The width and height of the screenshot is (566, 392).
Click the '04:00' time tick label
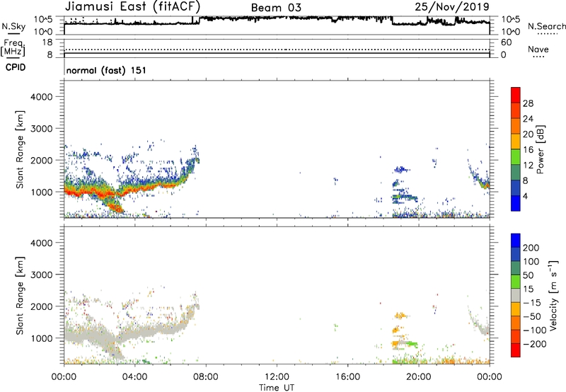(134, 377)
